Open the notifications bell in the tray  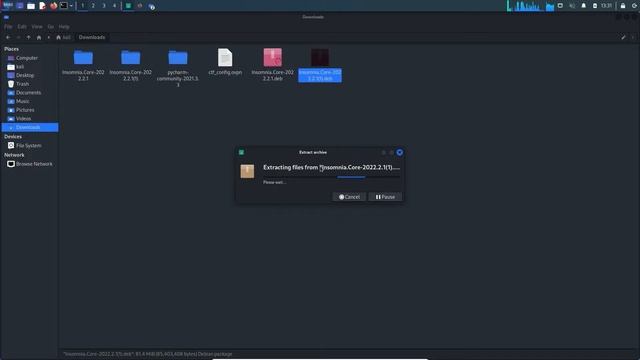point(584,6)
